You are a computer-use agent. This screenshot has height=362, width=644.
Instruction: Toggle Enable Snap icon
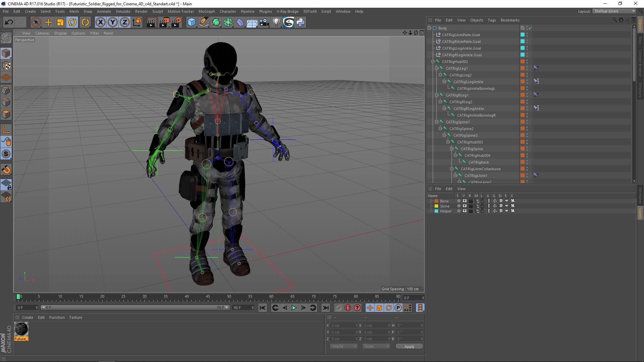tap(6, 154)
